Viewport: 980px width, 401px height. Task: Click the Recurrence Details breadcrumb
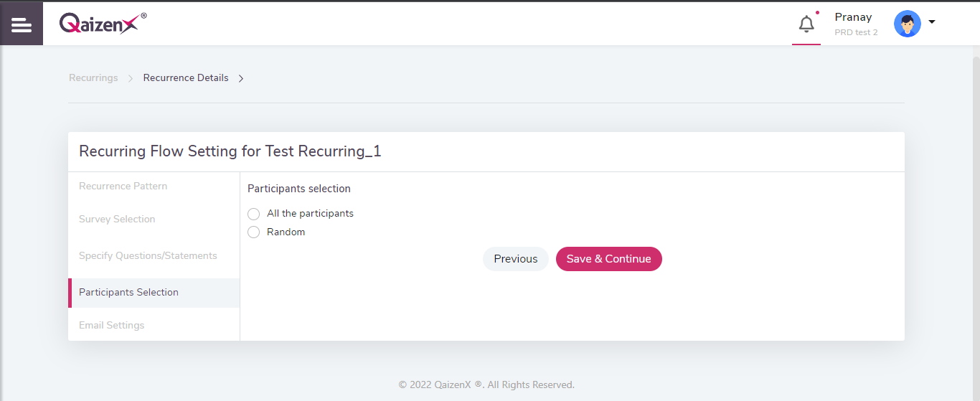(x=186, y=77)
